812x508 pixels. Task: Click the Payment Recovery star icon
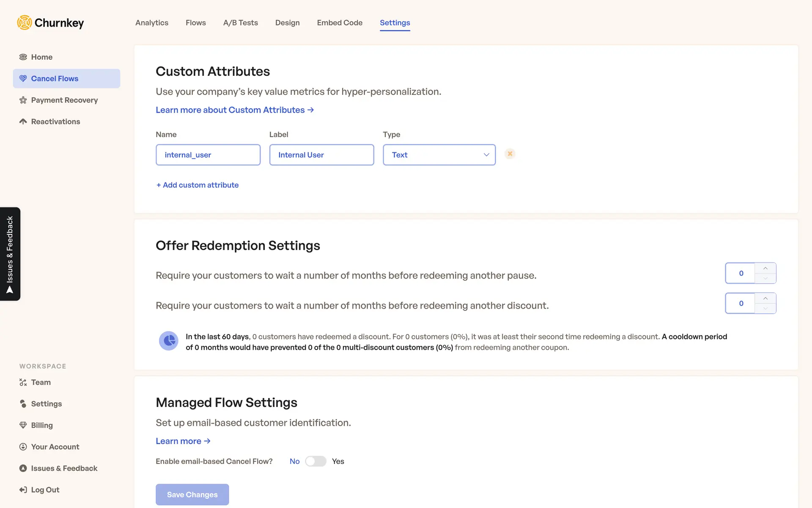pos(23,100)
